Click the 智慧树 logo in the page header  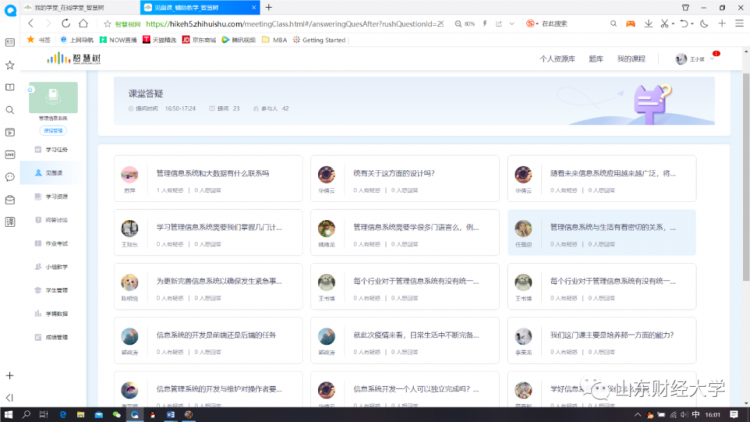pos(74,58)
